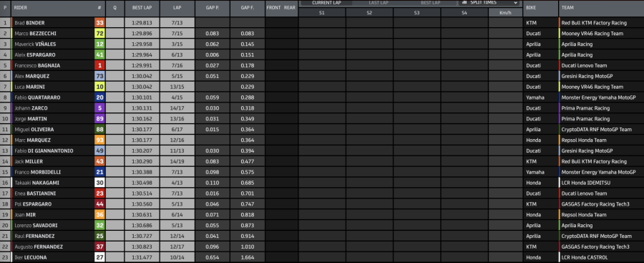The width and height of the screenshot is (644, 263).
Task: Click gap to first value 1.664
Action: (x=248, y=258)
